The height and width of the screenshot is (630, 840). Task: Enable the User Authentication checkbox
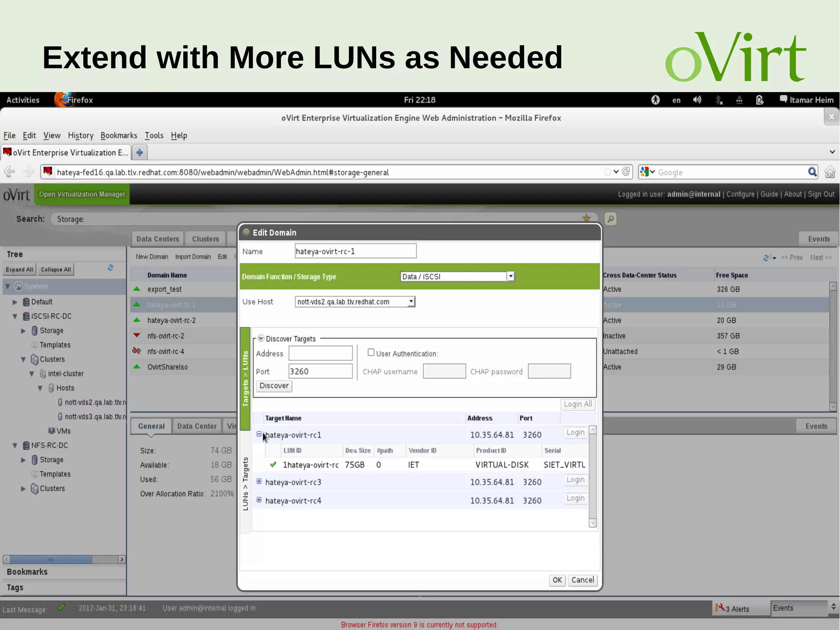[x=371, y=352]
